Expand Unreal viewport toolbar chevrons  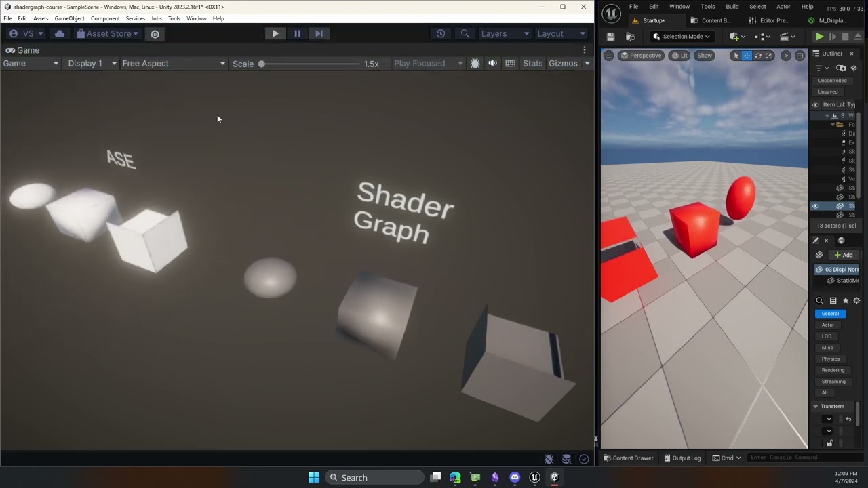point(786,56)
